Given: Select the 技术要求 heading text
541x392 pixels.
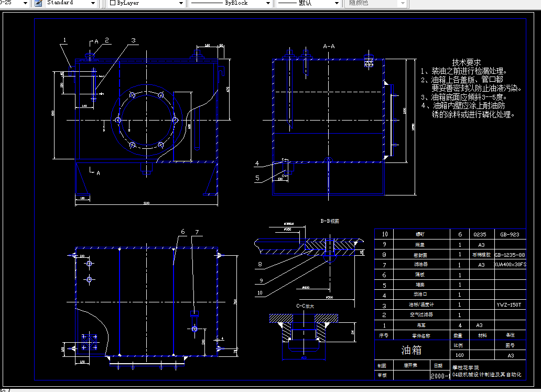Looking at the screenshot, I should pyautogui.click(x=466, y=62).
